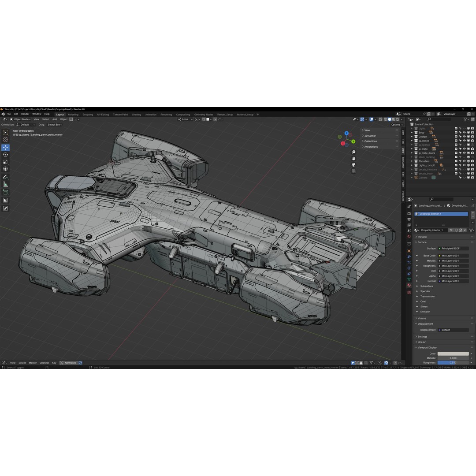This screenshot has width=476, height=476.
Task: Click Normal Mix Layers.001 field
Action: click(453, 281)
